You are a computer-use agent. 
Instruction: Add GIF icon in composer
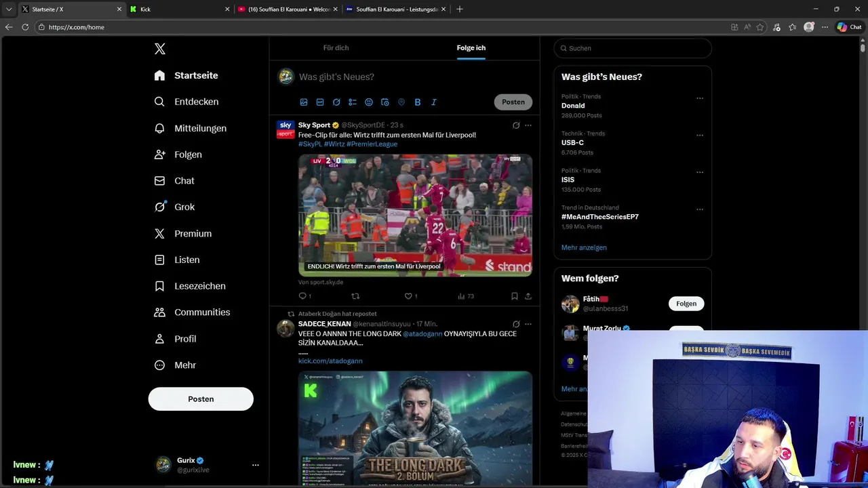click(320, 102)
